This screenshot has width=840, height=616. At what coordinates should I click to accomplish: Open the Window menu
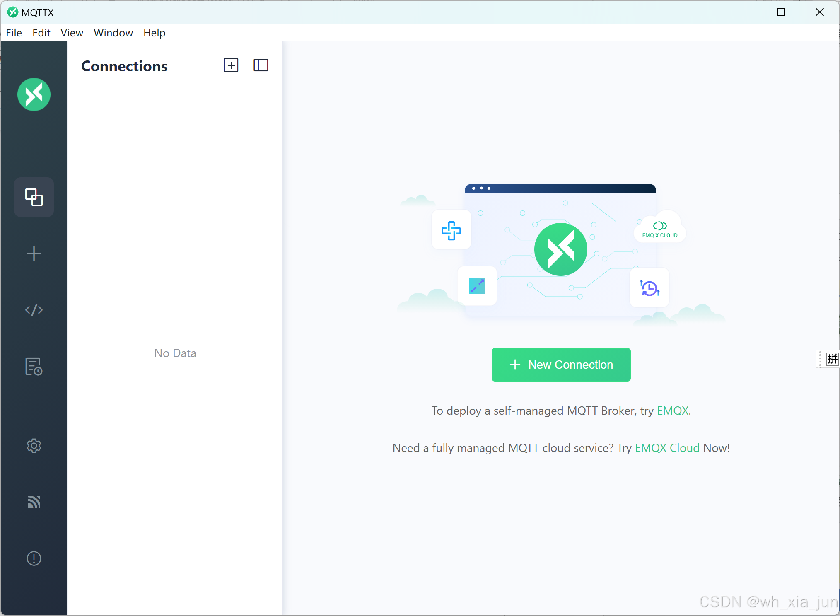113,33
